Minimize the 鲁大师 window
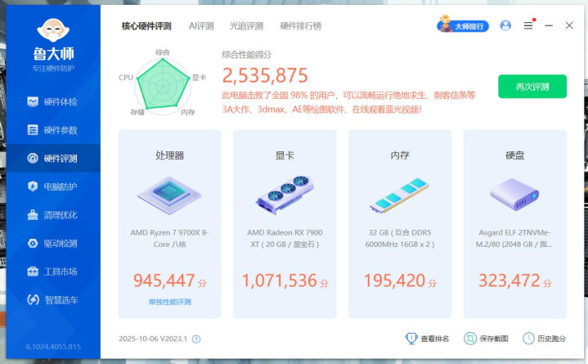588x364 pixels. (549, 25)
